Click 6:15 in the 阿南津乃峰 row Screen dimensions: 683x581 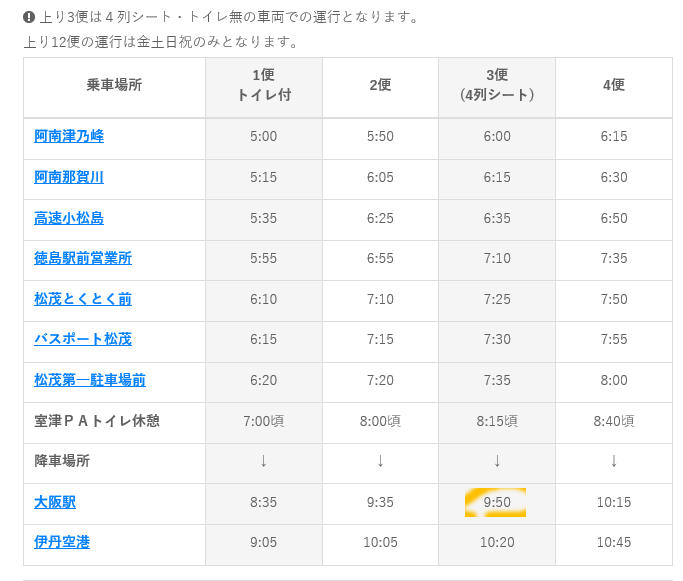[x=614, y=136]
